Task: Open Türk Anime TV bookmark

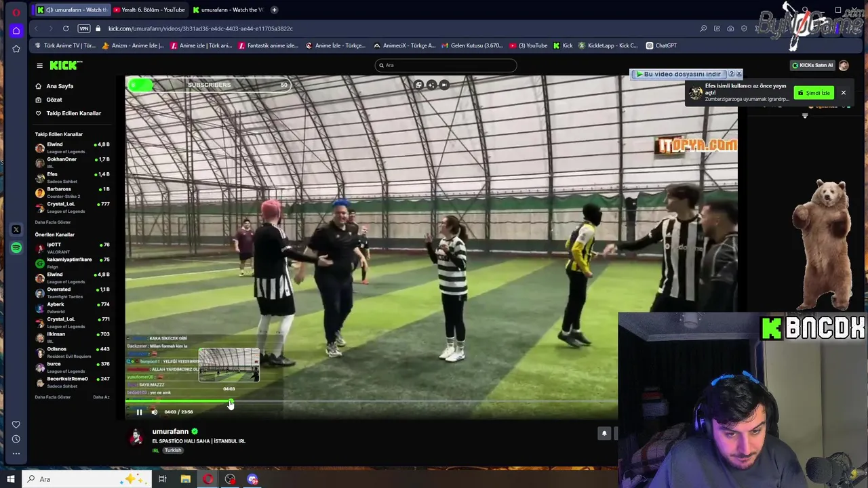Action: coord(65,45)
